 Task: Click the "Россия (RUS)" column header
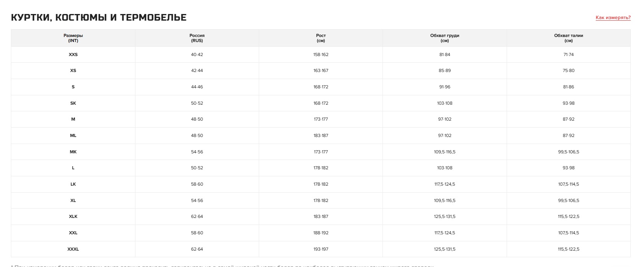tap(197, 38)
